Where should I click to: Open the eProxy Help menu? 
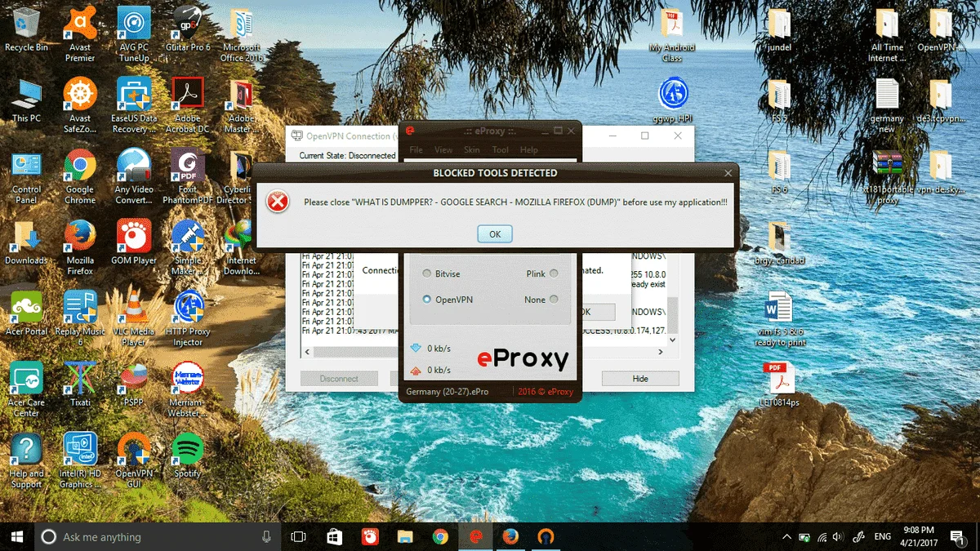529,150
